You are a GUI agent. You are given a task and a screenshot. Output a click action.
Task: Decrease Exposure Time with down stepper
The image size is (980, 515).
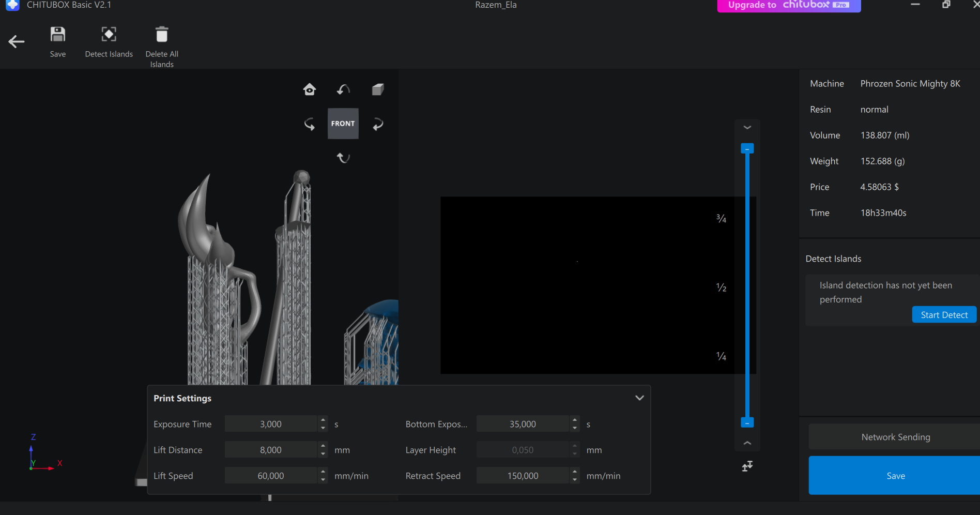pos(323,428)
